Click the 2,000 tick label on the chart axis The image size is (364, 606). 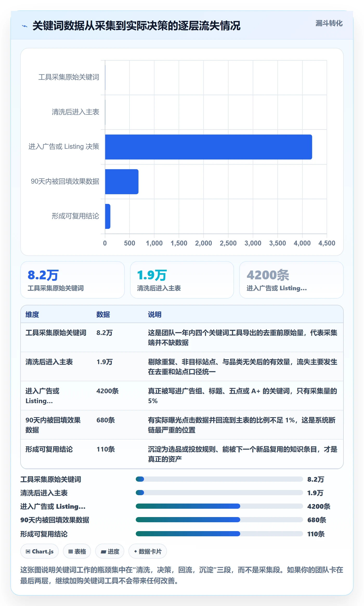[204, 243]
